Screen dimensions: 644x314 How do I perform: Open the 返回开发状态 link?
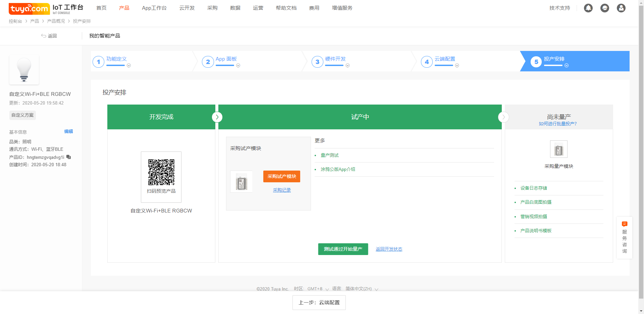tap(389, 249)
